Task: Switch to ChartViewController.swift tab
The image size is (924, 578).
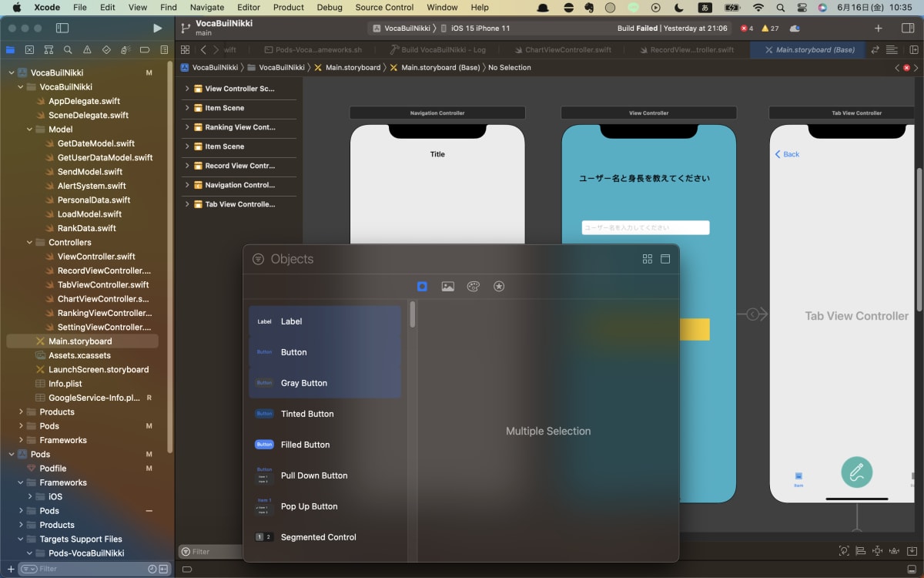Action: [561, 49]
